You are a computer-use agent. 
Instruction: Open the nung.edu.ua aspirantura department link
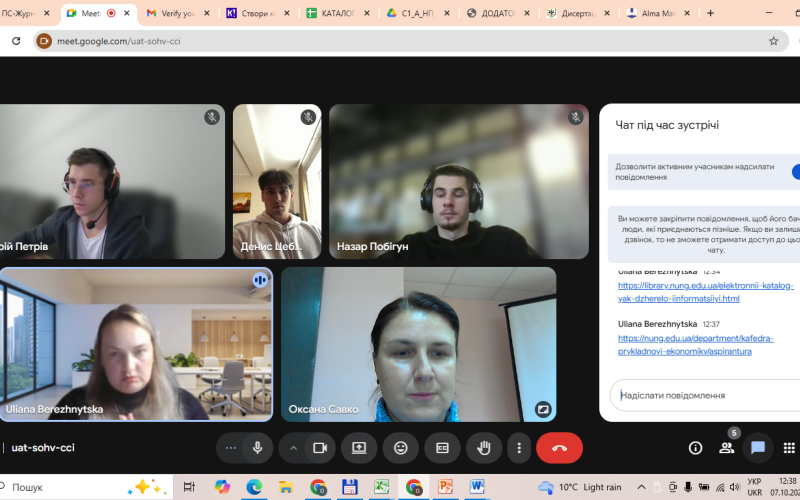[684, 345]
